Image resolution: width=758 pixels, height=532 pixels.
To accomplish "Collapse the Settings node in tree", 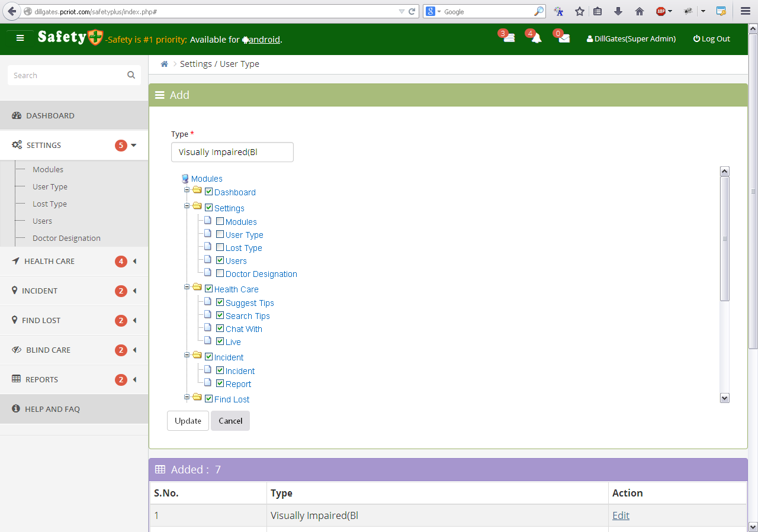I will pos(187,206).
